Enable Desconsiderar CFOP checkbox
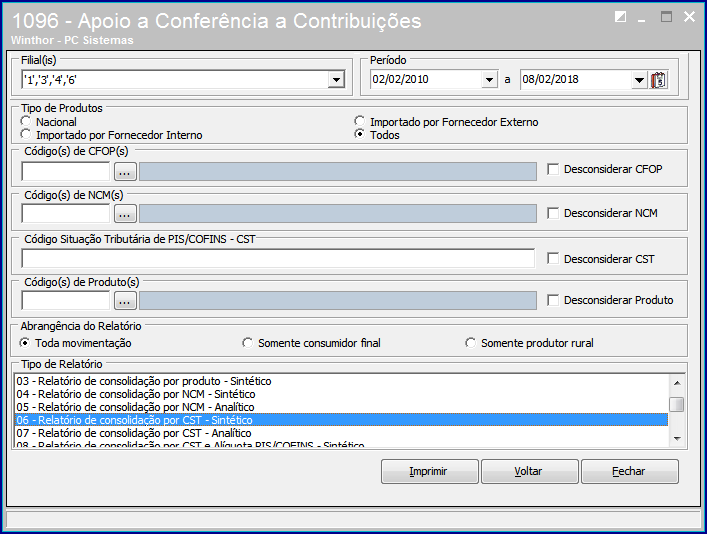Screen dimensions: 707x534 pos(553,169)
